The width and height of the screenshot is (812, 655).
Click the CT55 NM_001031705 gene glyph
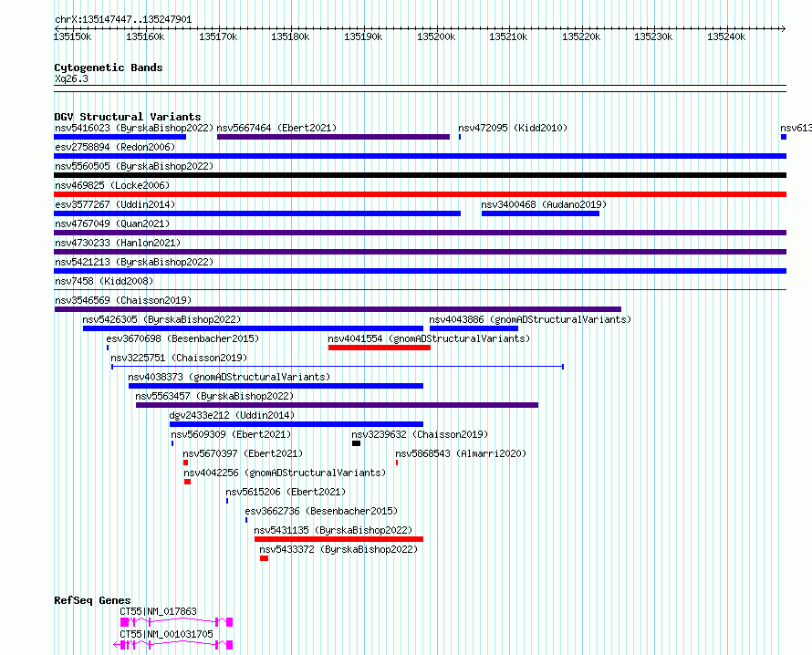pos(173,645)
